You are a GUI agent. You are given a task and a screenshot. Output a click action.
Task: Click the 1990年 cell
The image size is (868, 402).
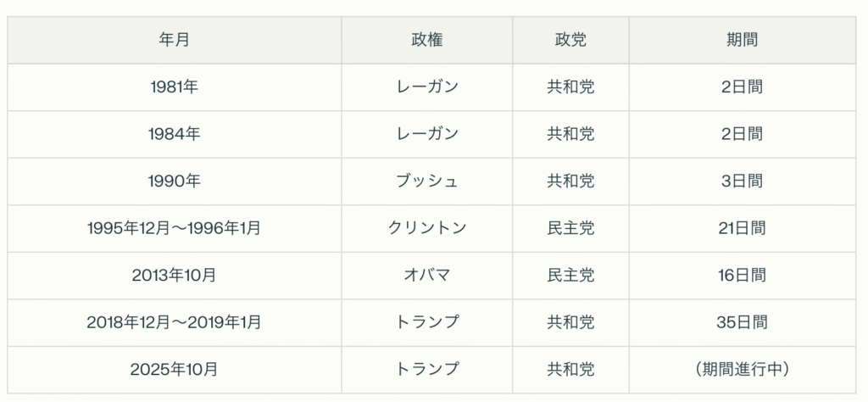tap(174, 181)
